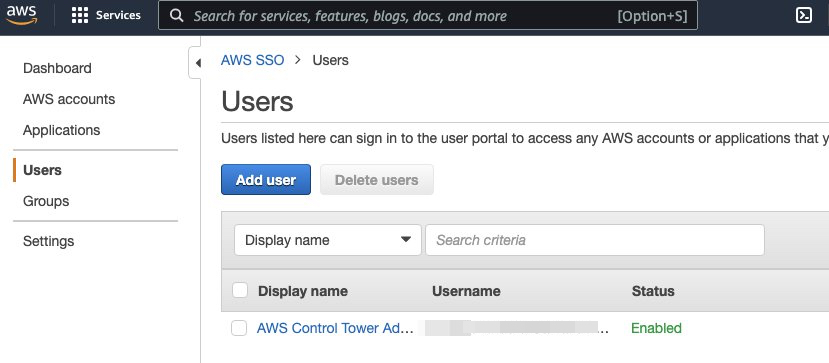Collapse the left navigation panel arrow

tap(197, 63)
